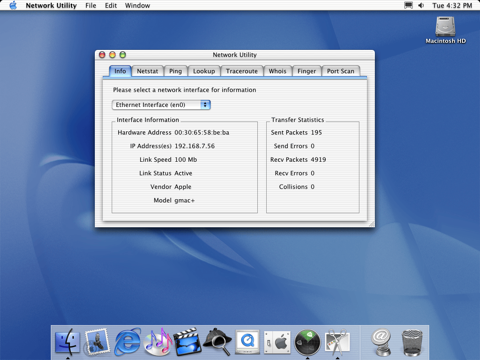Viewport: 480px width, 360px height.
Task: Click the @ spring website Dock icon
Action: (381, 342)
